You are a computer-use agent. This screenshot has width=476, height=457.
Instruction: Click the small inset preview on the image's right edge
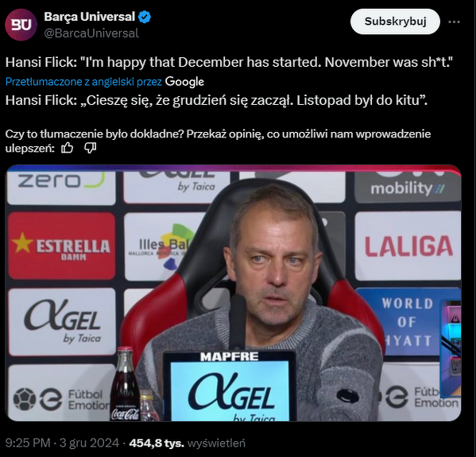click(451, 348)
